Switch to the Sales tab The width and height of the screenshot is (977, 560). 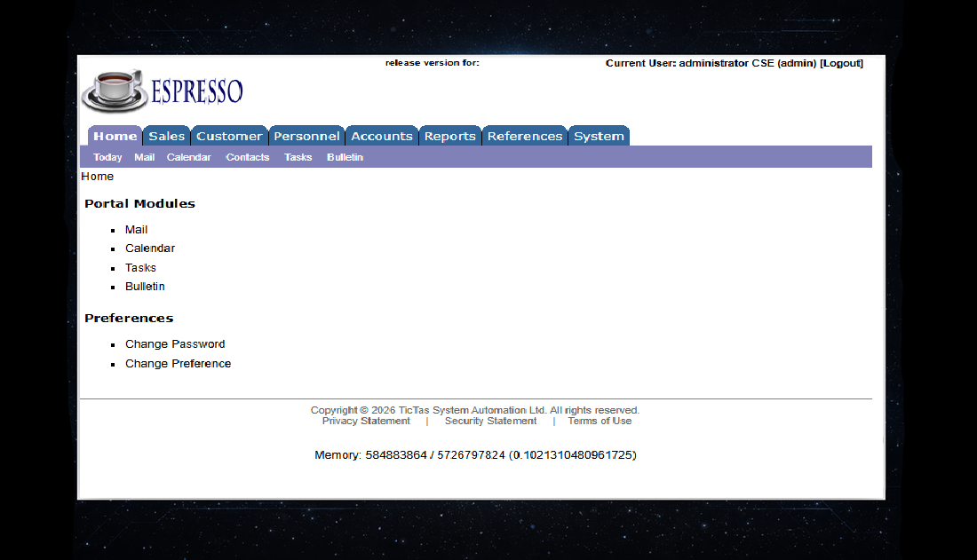tap(166, 135)
